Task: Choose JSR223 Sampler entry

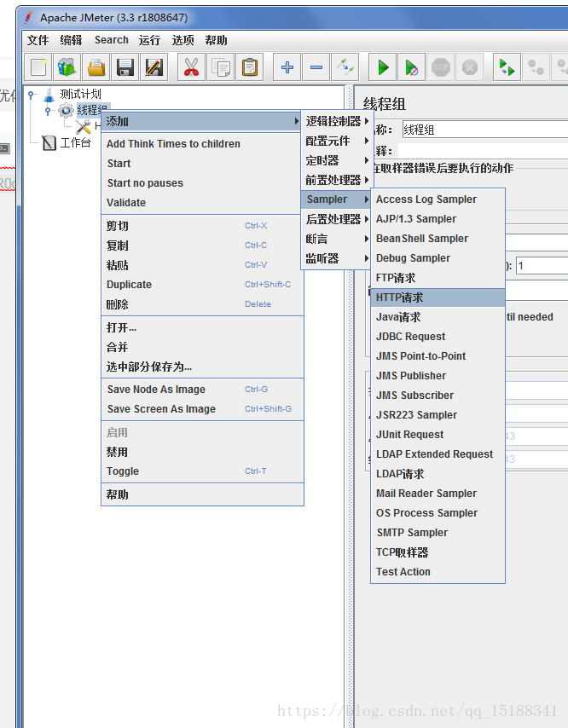Action: pyautogui.click(x=438, y=415)
